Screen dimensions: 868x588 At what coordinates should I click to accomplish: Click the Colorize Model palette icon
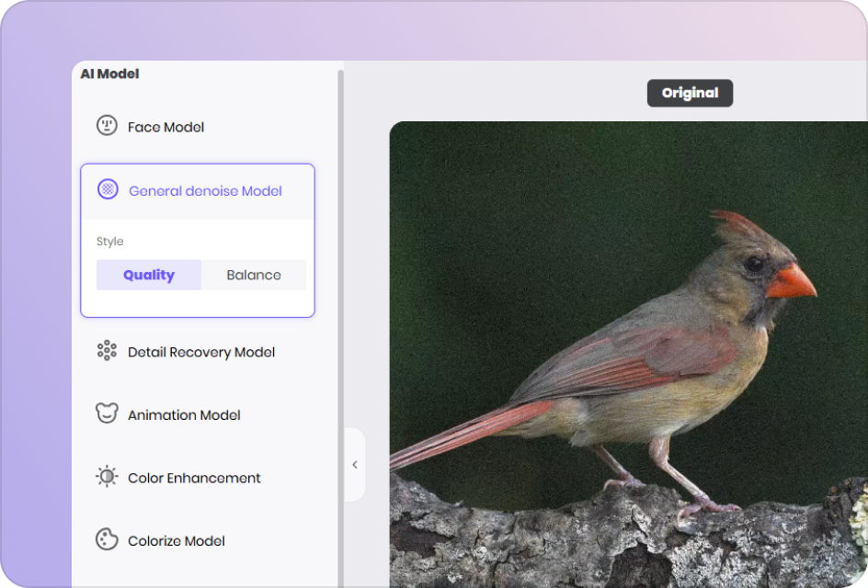pos(108,540)
